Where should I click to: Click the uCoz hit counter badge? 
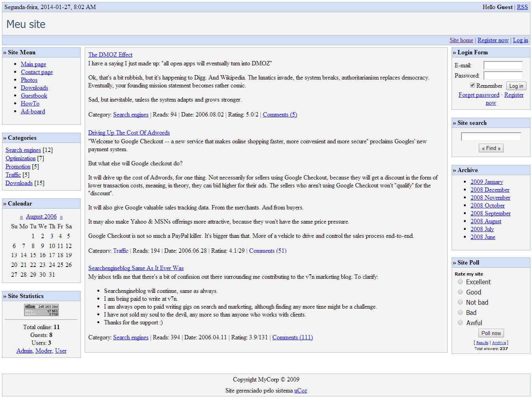click(x=41, y=310)
